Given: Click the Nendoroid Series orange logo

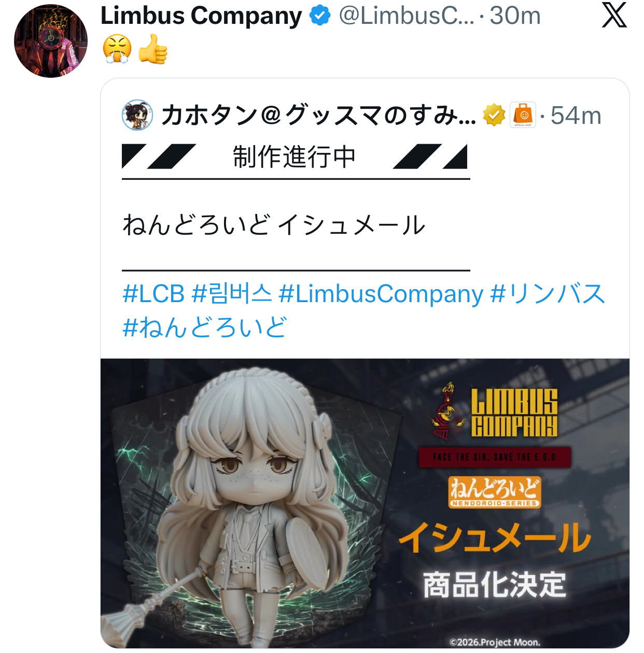Looking at the screenshot, I should tap(494, 492).
